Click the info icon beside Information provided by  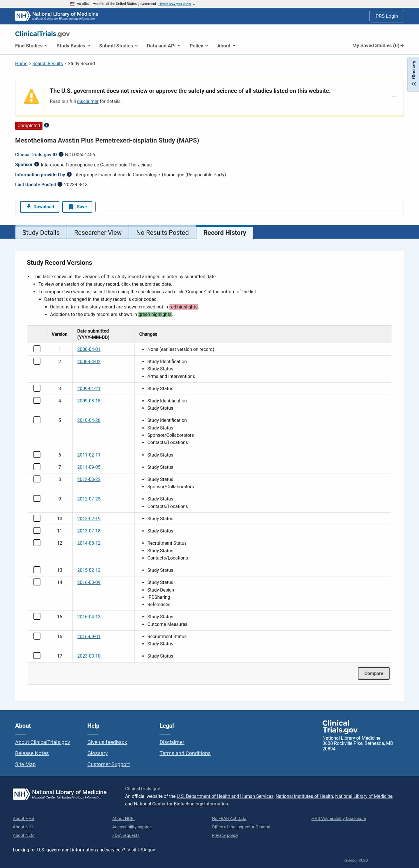tap(69, 174)
